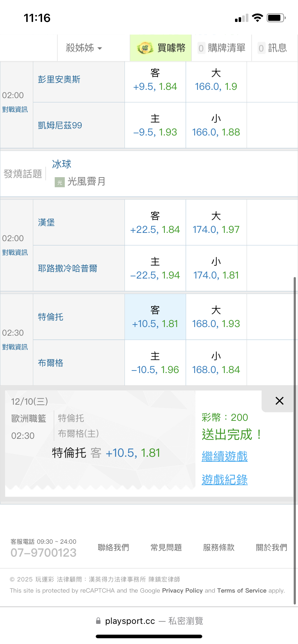Tap 聯絡我們 in the footer
Image resolution: width=298 pixels, height=644 pixels.
click(113, 547)
